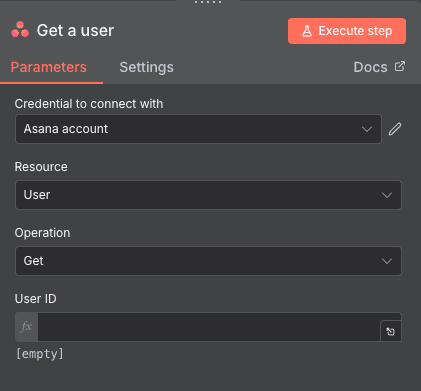421x391 pixels.
Task: Click the pencil icon to edit credential
Action: coord(395,129)
